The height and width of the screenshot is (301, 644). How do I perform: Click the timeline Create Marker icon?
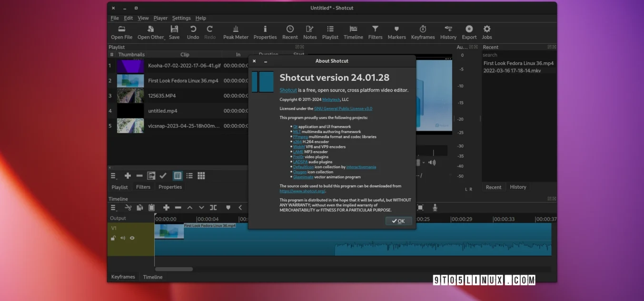[228, 208]
